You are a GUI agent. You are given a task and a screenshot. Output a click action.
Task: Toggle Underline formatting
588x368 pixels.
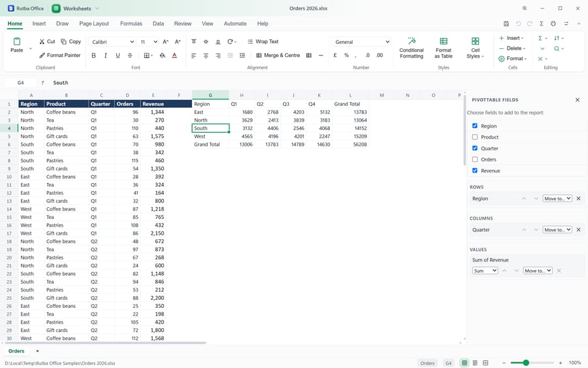[x=118, y=56]
